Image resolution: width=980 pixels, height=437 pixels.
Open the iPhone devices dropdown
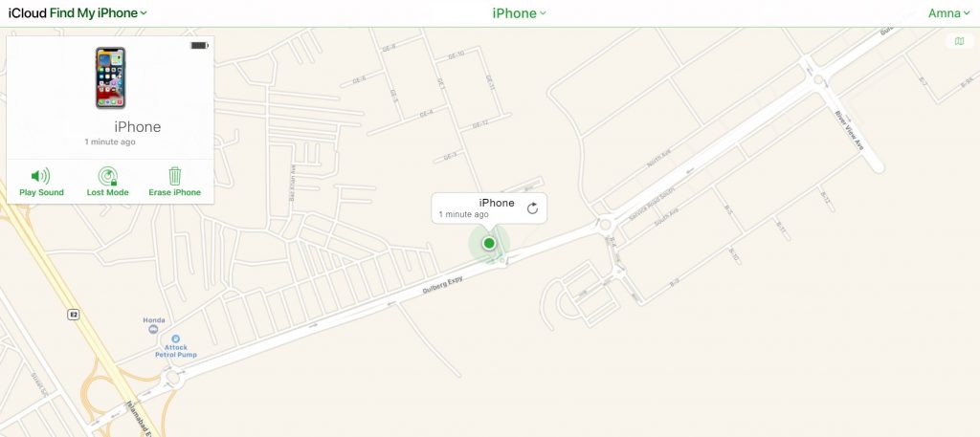[519, 13]
